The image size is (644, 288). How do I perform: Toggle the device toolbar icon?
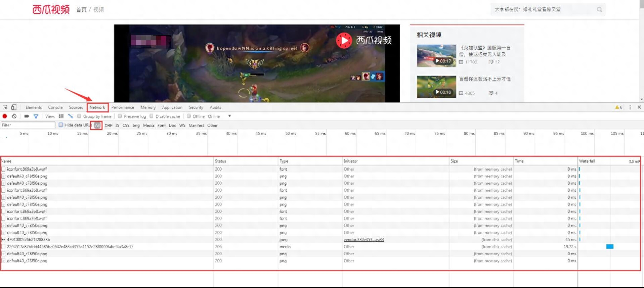14,107
